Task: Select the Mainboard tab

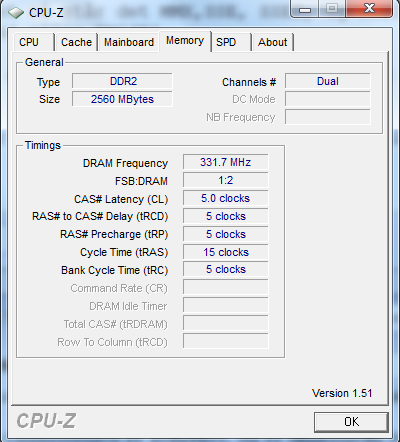Action: point(129,42)
